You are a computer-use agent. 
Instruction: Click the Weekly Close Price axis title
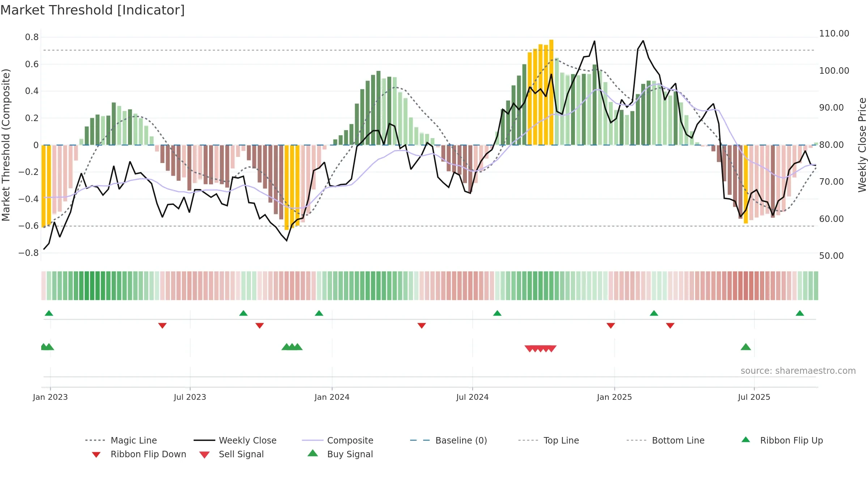tap(862, 145)
